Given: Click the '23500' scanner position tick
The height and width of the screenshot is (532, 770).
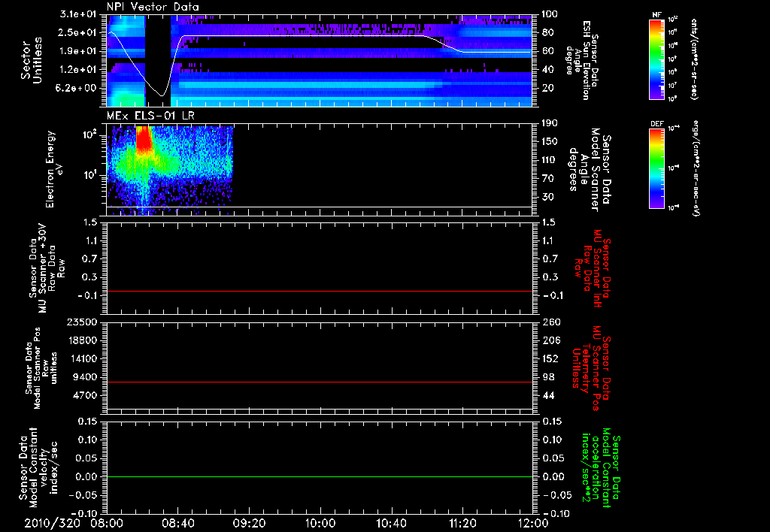Looking at the screenshot, I should coord(81,322).
